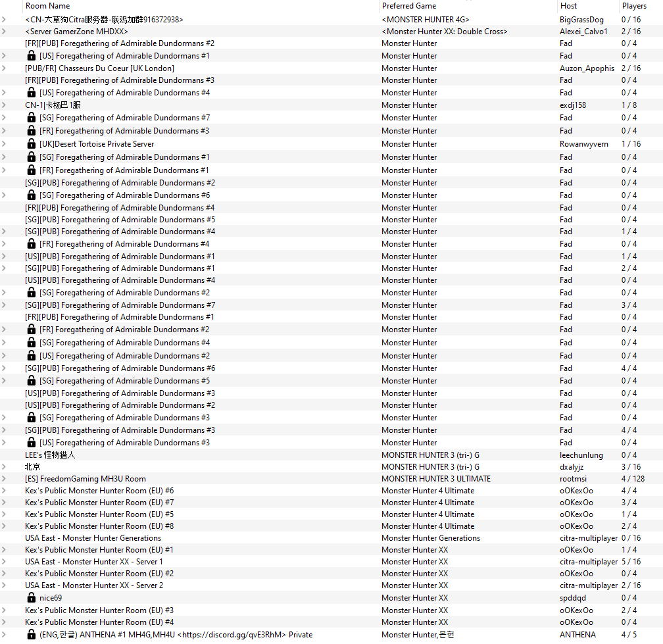
Task: Select Kex's Public Monster Hunter Room (EU) #4
Action: [331, 622]
